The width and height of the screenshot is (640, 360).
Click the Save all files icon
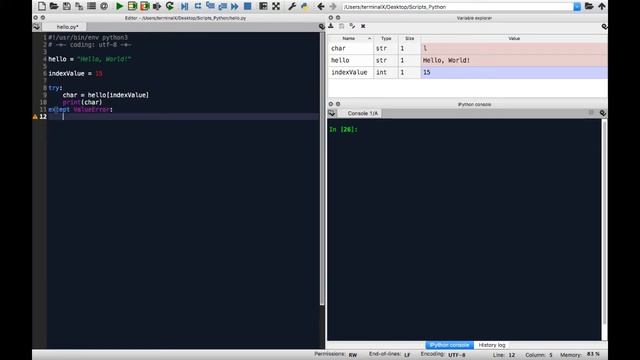(x=79, y=6)
